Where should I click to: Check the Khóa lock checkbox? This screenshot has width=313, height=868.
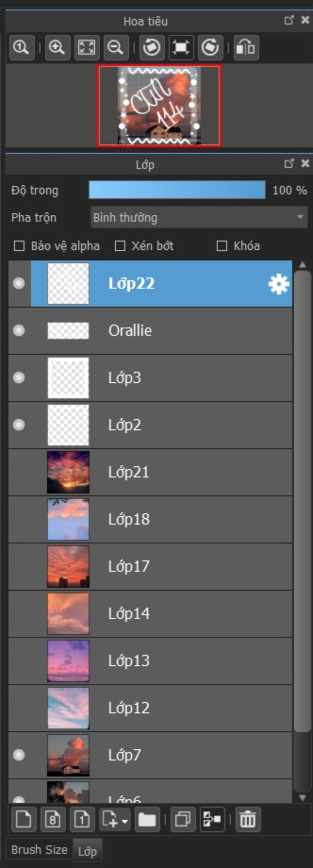click(222, 246)
